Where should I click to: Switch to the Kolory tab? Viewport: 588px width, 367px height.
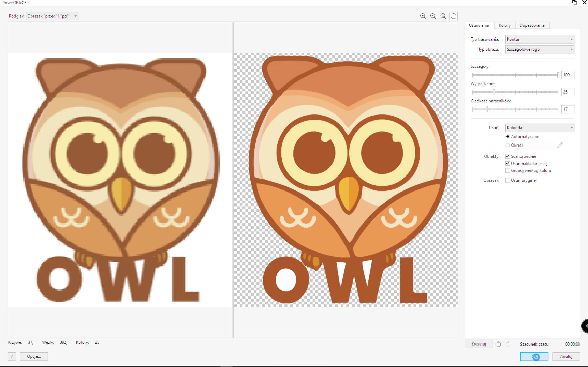(504, 25)
